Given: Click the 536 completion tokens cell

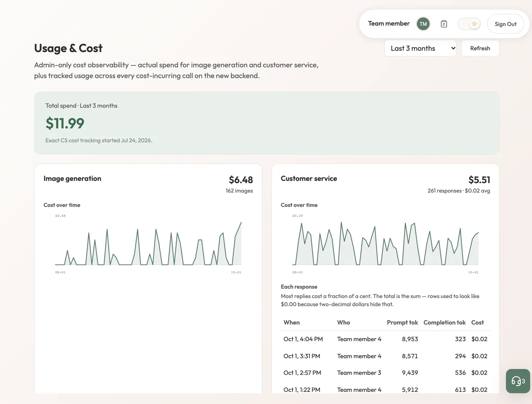Looking at the screenshot, I should [x=461, y=373].
